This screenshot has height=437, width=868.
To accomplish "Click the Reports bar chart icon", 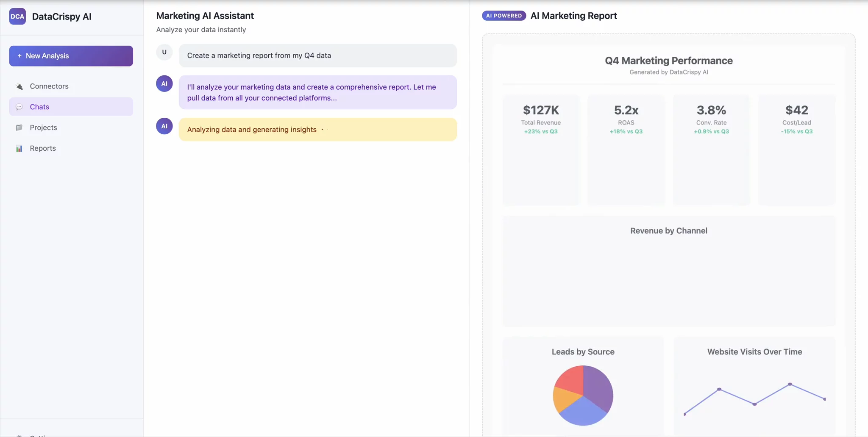I will tap(19, 149).
